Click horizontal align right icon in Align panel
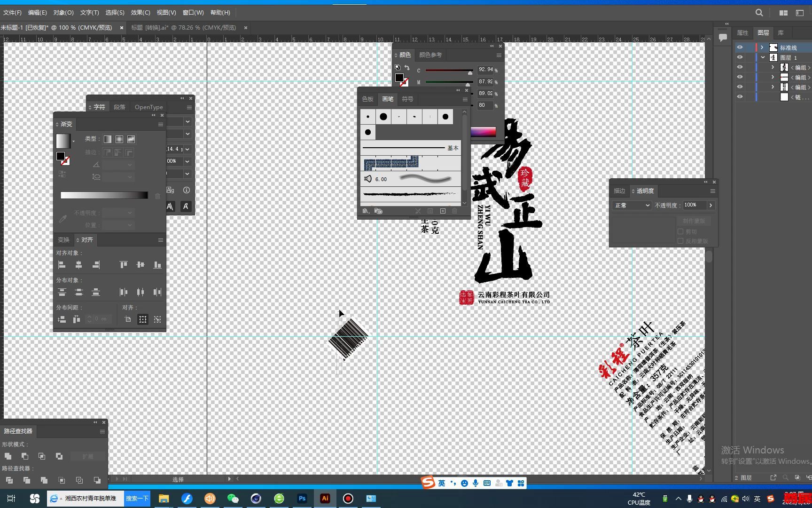812x508 pixels. (96, 265)
